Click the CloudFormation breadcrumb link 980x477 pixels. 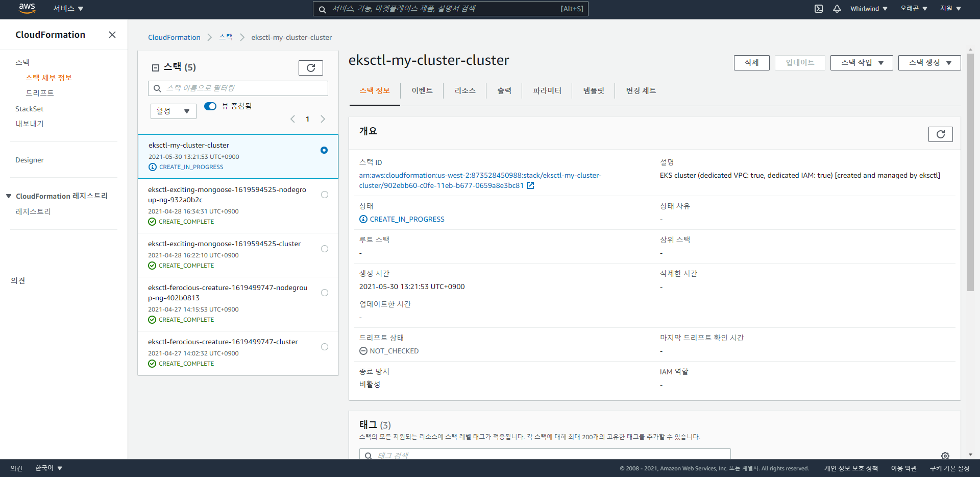tap(174, 37)
